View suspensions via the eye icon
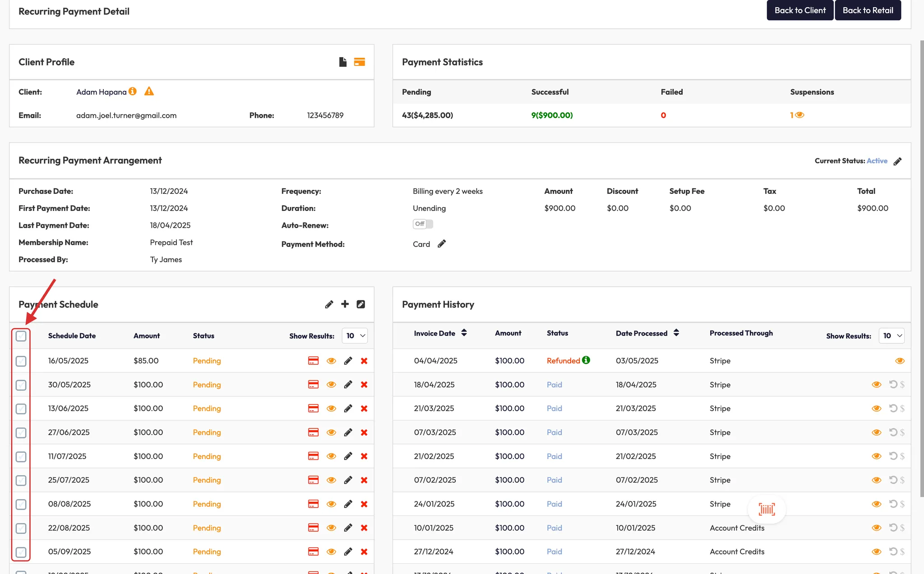 point(799,115)
